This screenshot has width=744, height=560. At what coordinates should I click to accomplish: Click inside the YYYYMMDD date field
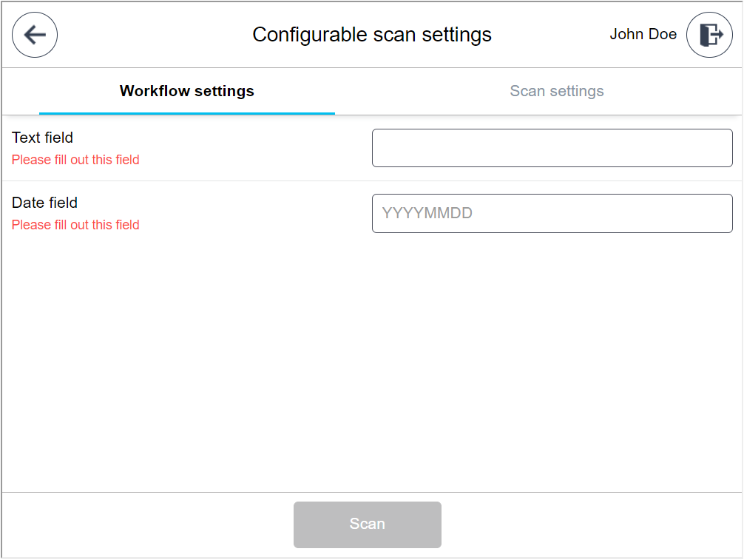pos(552,213)
